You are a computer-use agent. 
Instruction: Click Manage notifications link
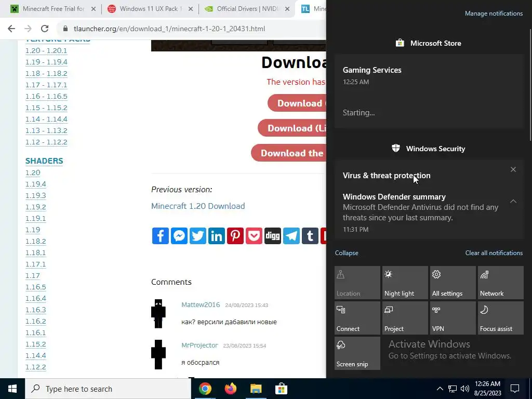(x=494, y=14)
